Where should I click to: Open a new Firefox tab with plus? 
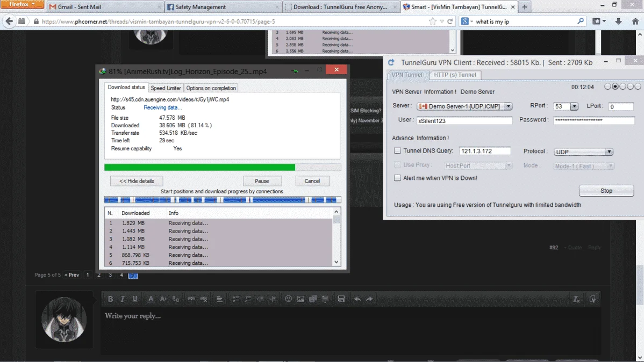[525, 6]
